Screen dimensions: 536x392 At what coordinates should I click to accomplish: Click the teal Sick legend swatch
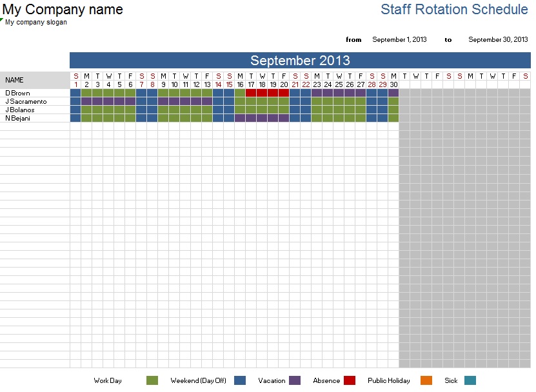tap(470, 380)
